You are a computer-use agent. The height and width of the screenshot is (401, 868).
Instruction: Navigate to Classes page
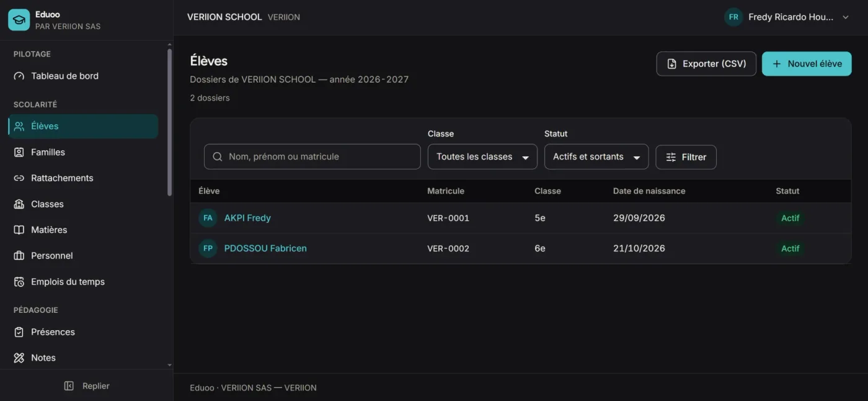[x=83, y=204]
